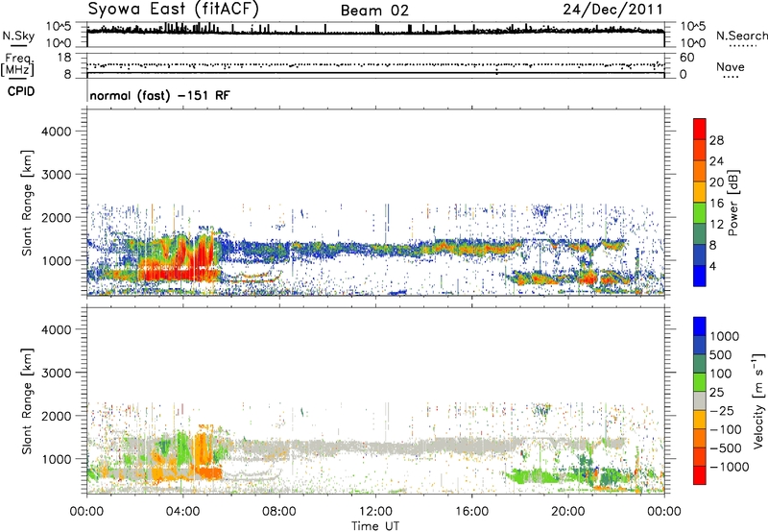The height and width of the screenshot is (532, 768).
Task: Click the 'Time UT' axis label
Action: pos(375,526)
